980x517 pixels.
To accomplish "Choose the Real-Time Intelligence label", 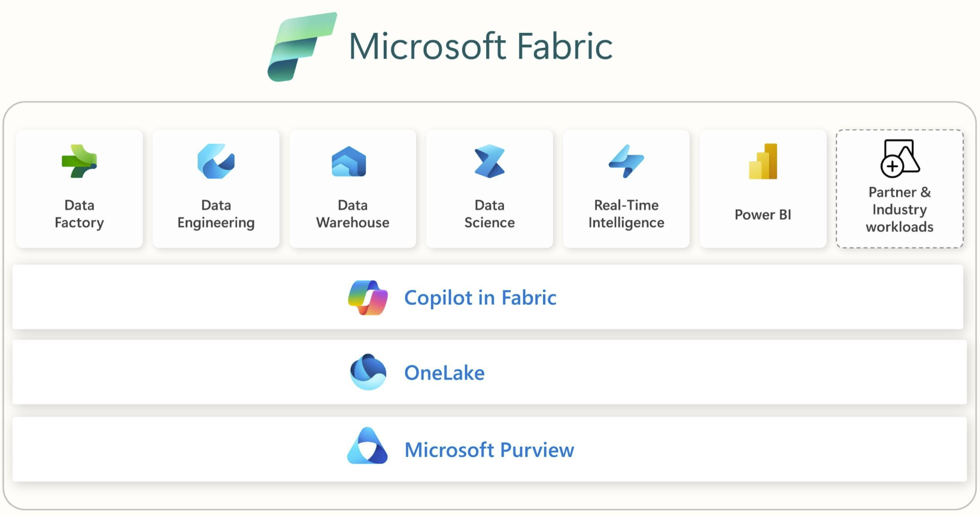I will pyautogui.click(x=626, y=214).
